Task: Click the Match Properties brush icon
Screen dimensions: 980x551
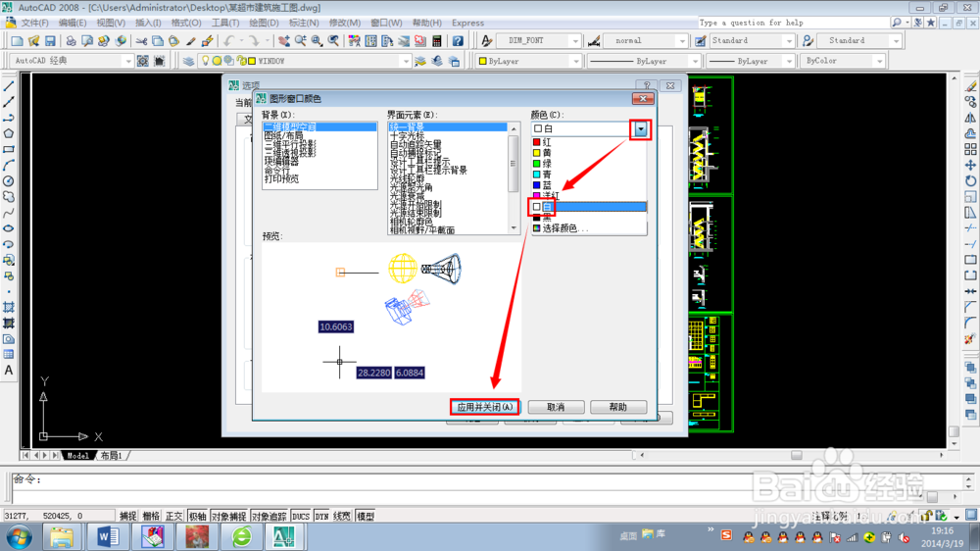Action: [191, 40]
